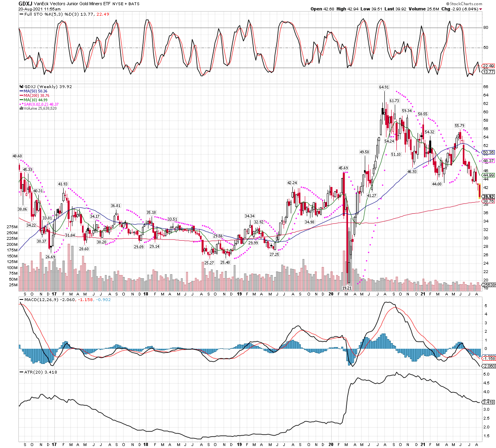
Task: Click the 35.18 price label
Action: [151, 213]
